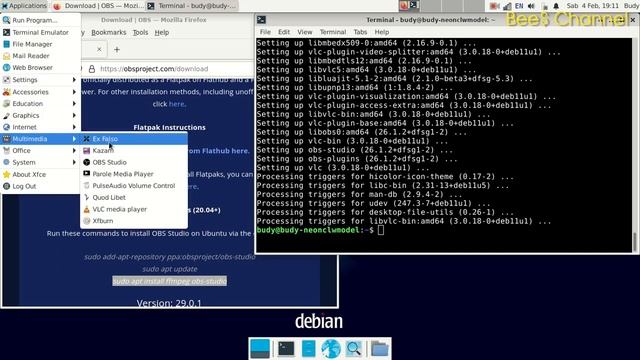640x360 pixels.
Task: Click the 'Version: 29.0.1' text
Action: point(169,303)
